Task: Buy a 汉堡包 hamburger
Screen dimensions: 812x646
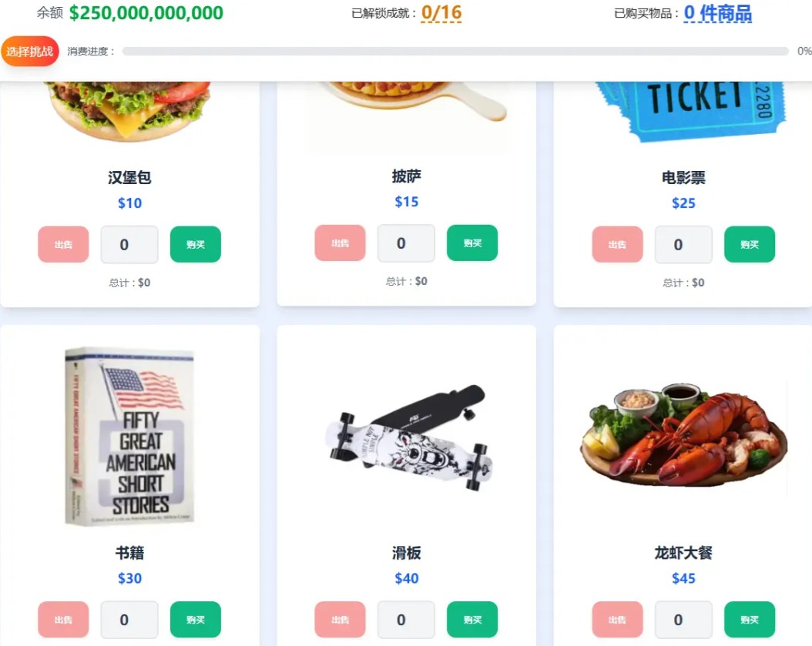Action: (x=195, y=244)
